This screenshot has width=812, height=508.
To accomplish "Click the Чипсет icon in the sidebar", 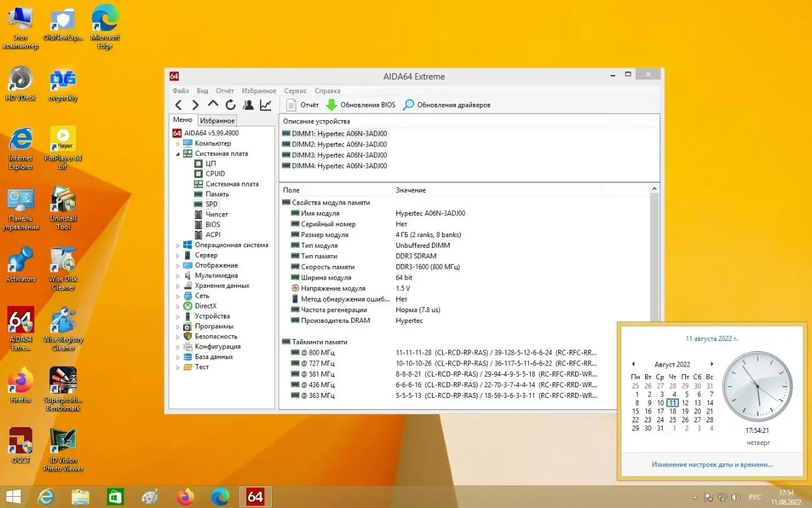I will [199, 214].
